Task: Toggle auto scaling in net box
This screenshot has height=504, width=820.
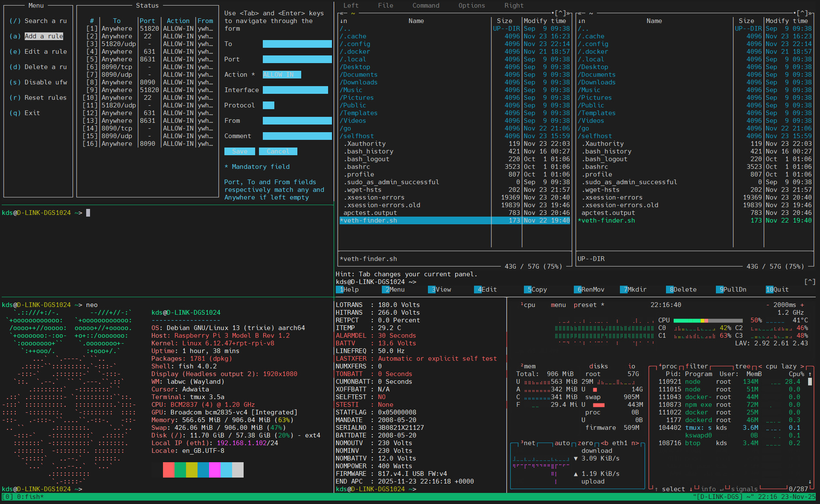Action: click(x=562, y=443)
